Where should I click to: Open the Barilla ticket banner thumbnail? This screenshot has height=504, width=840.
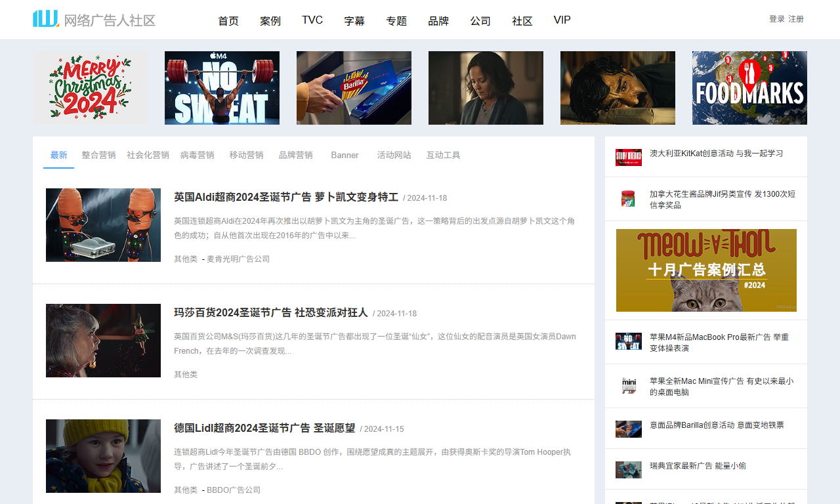[x=354, y=88]
